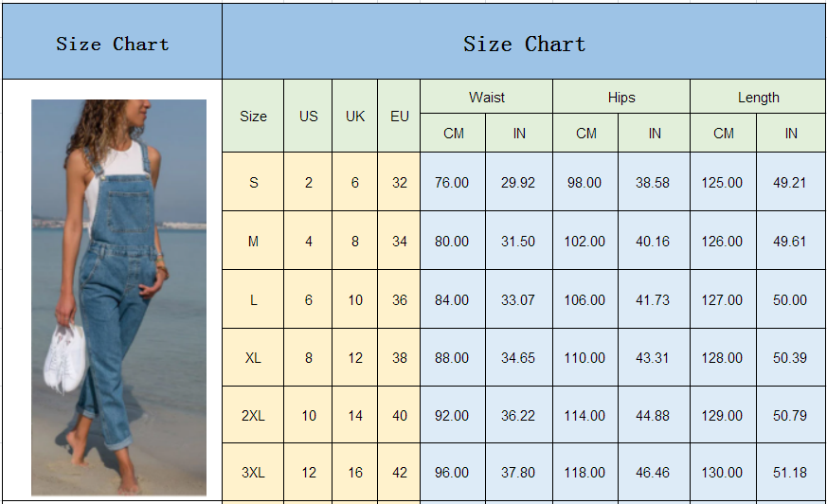Select hips value 41.73 cell

(x=653, y=300)
